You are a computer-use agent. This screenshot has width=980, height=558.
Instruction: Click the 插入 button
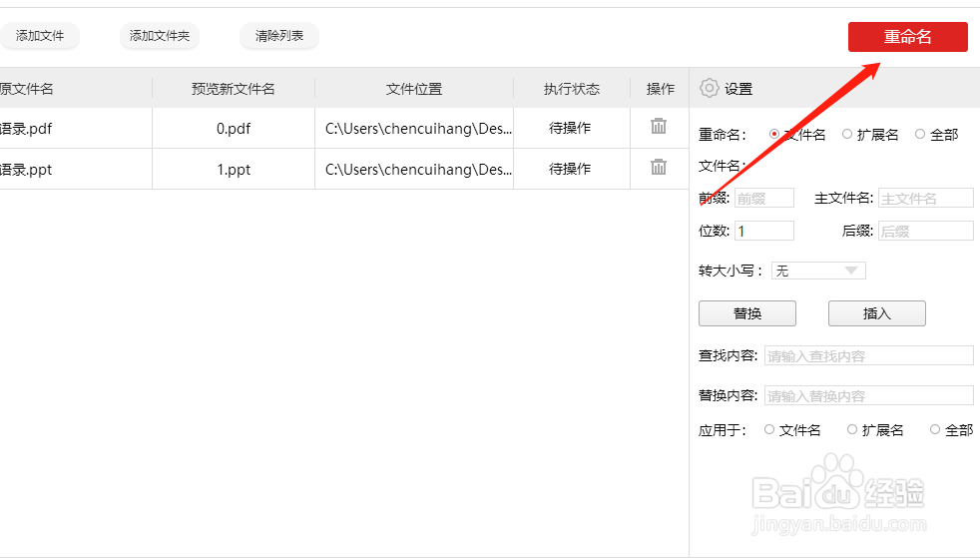tap(877, 313)
